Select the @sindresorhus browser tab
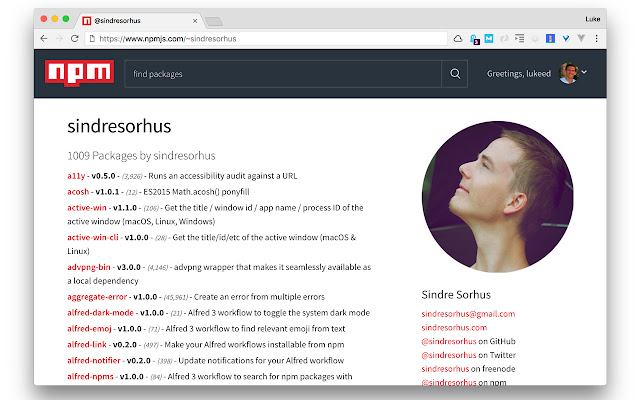The width and height of the screenshot is (640, 400). 139,20
